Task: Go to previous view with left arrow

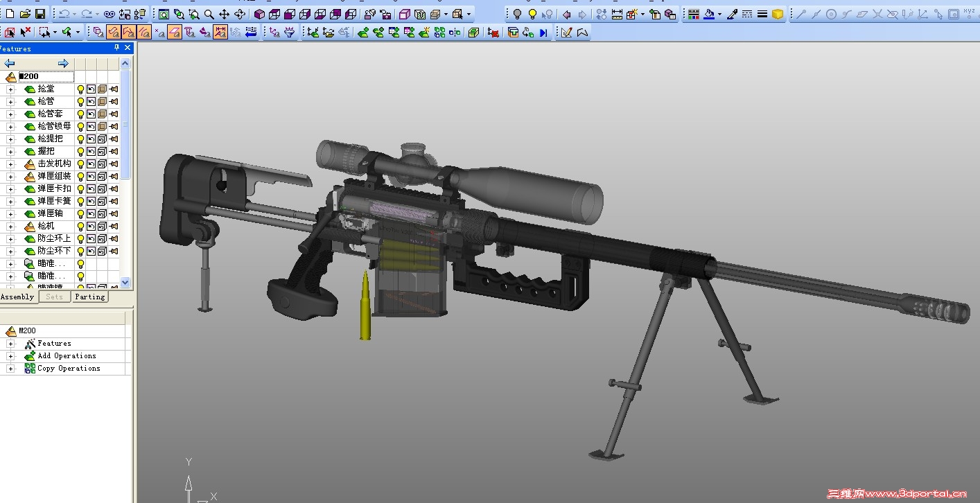Action: pos(566,14)
